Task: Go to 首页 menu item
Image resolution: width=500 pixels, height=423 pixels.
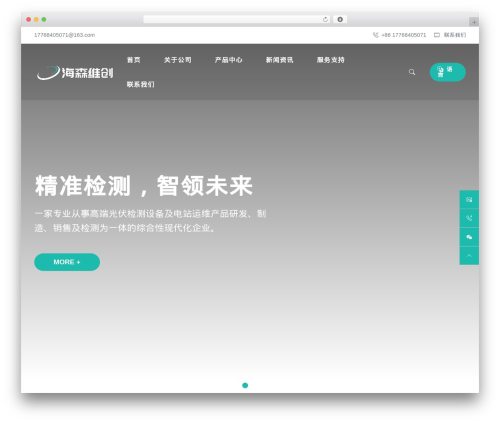Action: (134, 60)
